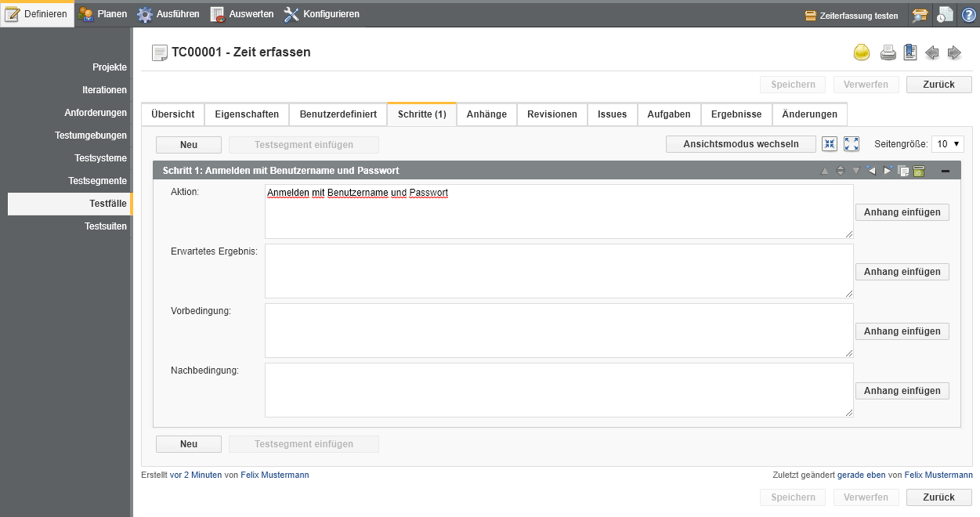
Task: Open Testfälle in the sidebar
Action: coord(69,204)
